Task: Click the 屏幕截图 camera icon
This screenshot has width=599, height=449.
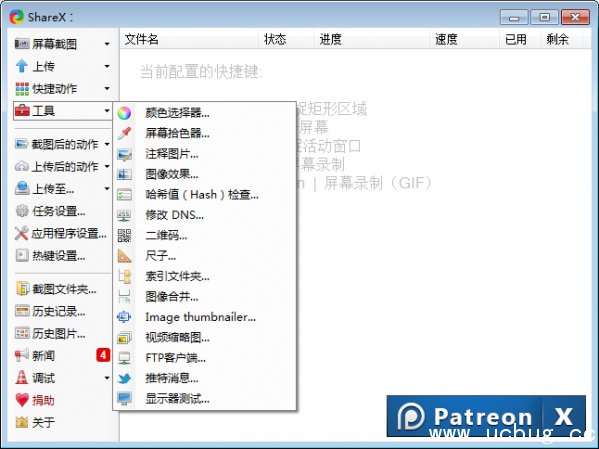Action: point(22,44)
